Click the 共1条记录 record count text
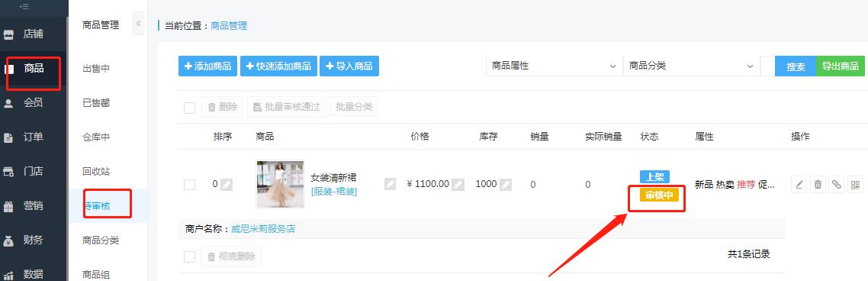The width and height of the screenshot is (868, 281). pyautogui.click(x=748, y=254)
